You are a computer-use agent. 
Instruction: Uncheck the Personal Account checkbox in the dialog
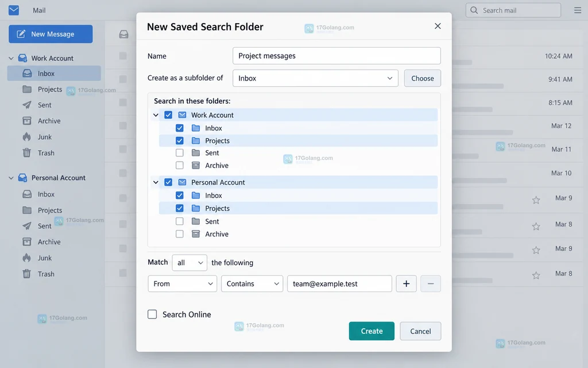tap(168, 182)
